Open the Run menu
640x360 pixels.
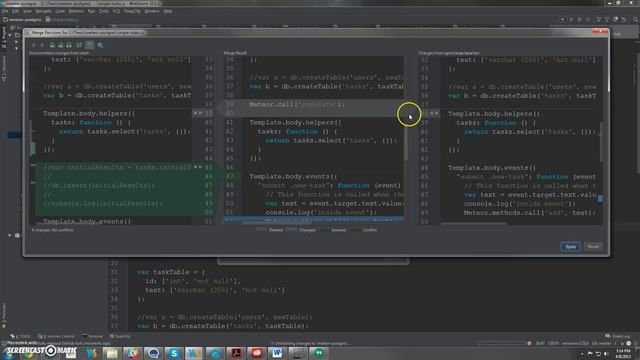pos(91,11)
